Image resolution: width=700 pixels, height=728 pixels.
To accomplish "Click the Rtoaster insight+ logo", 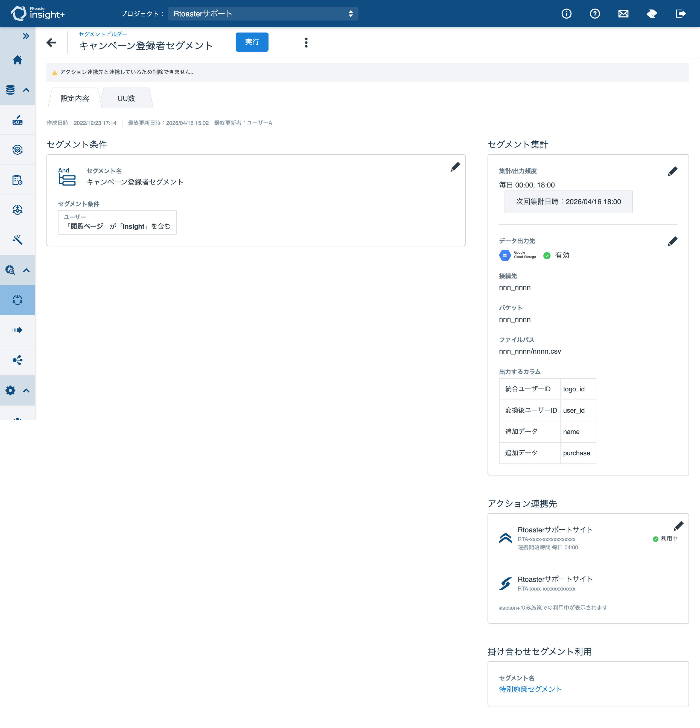I will click(37, 13).
